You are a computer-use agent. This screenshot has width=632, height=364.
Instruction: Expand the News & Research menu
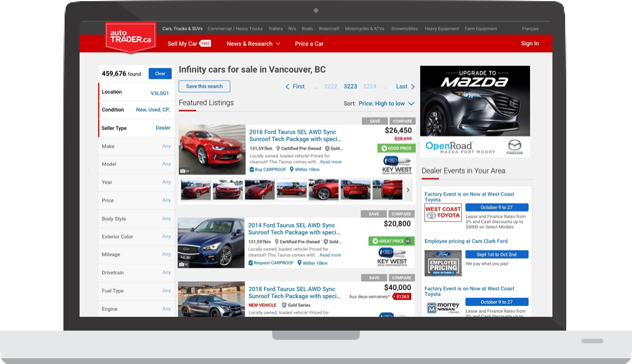(x=253, y=44)
